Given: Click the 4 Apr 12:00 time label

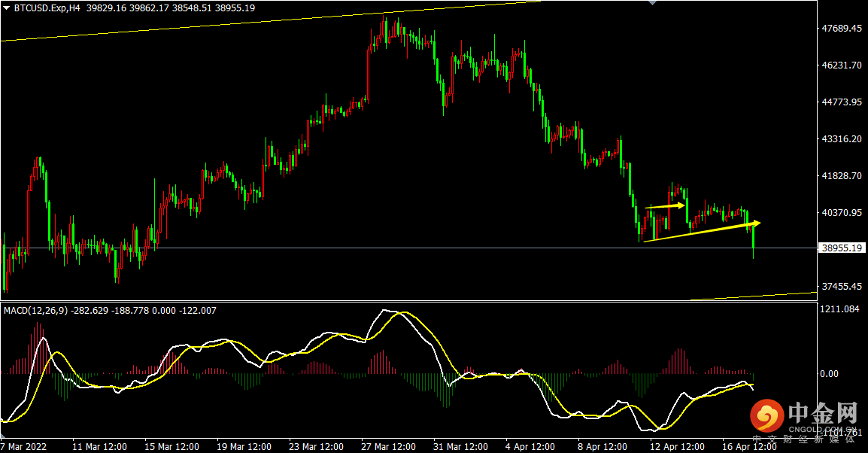Looking at the screenshot, I should click(x=530, y=447).
